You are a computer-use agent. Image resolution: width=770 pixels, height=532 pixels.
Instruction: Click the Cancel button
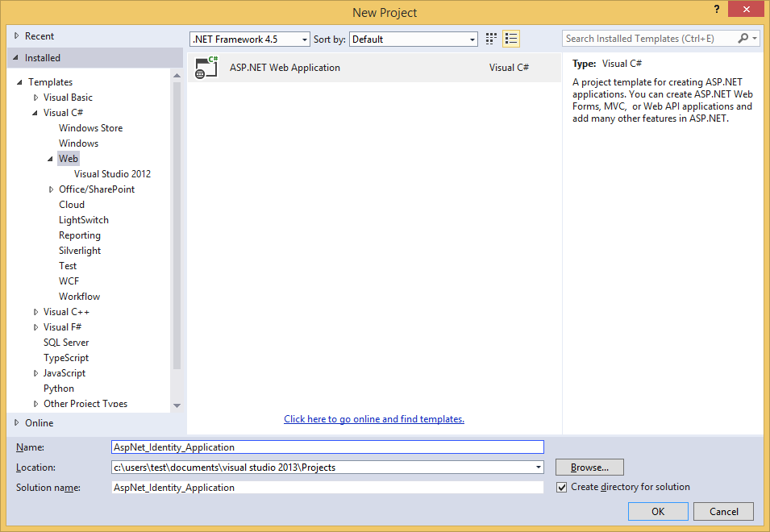tap(722, 511)
